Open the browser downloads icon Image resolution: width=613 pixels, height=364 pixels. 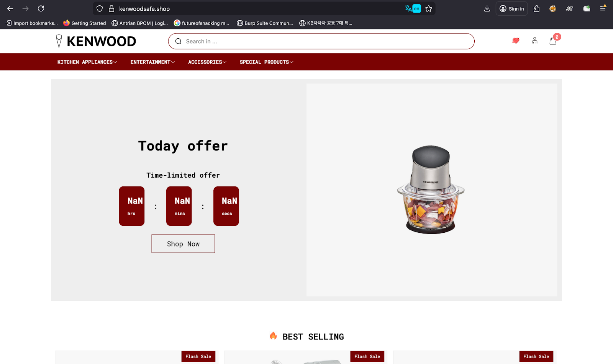tap(487, 8)
